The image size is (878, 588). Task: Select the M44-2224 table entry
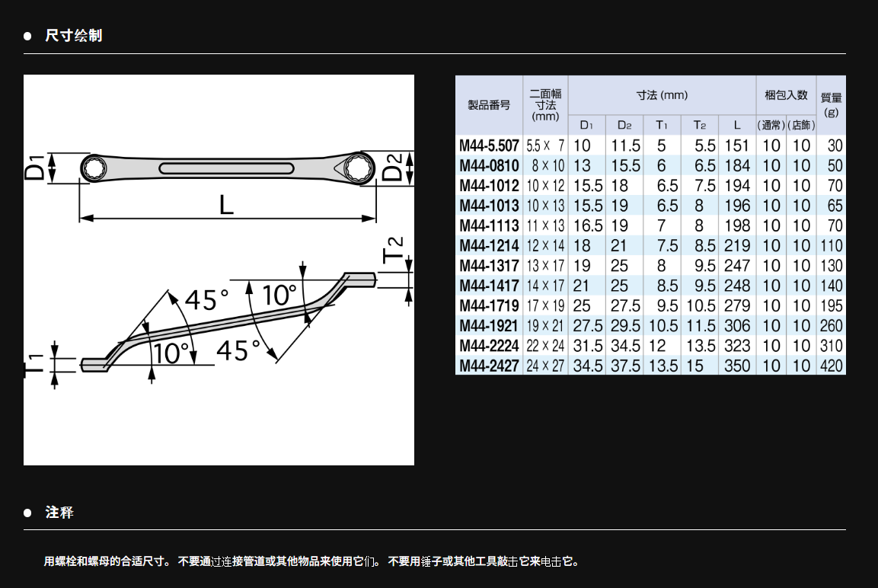tap(489, 346)
